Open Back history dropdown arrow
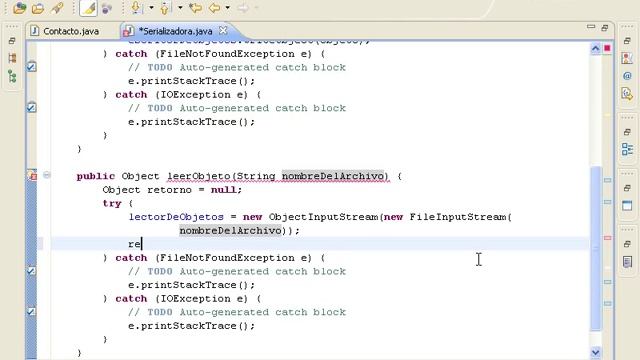 [x=228, y=8]
